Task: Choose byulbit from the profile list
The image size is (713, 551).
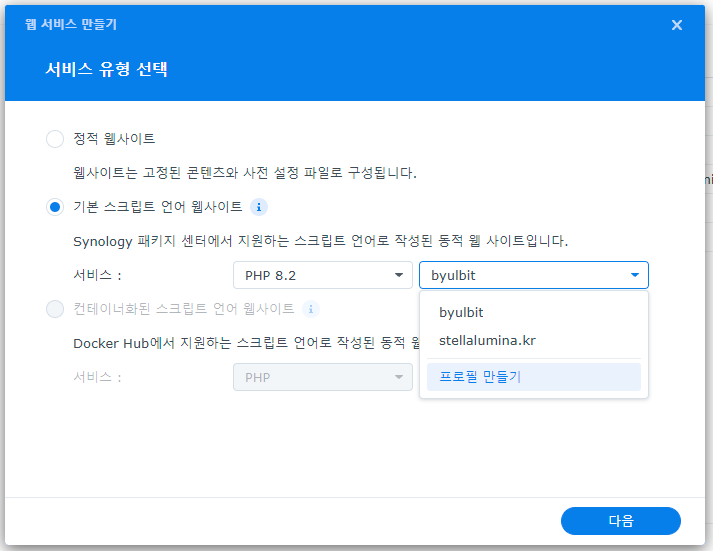Action: (461, 312)
